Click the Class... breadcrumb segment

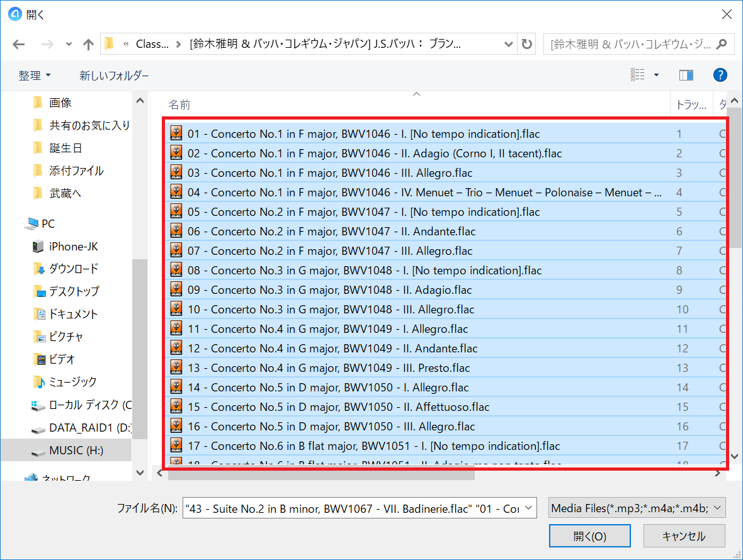[x=152, y=44]
